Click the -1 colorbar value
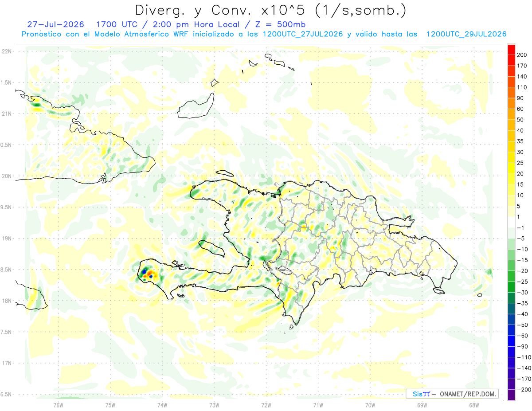 click(x=520, y=227)
